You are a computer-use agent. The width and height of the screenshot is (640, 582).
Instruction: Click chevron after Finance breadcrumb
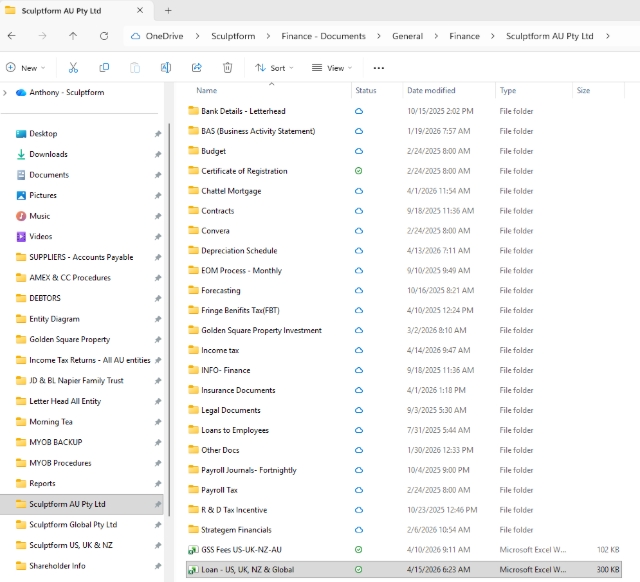(x=493, y=36)
